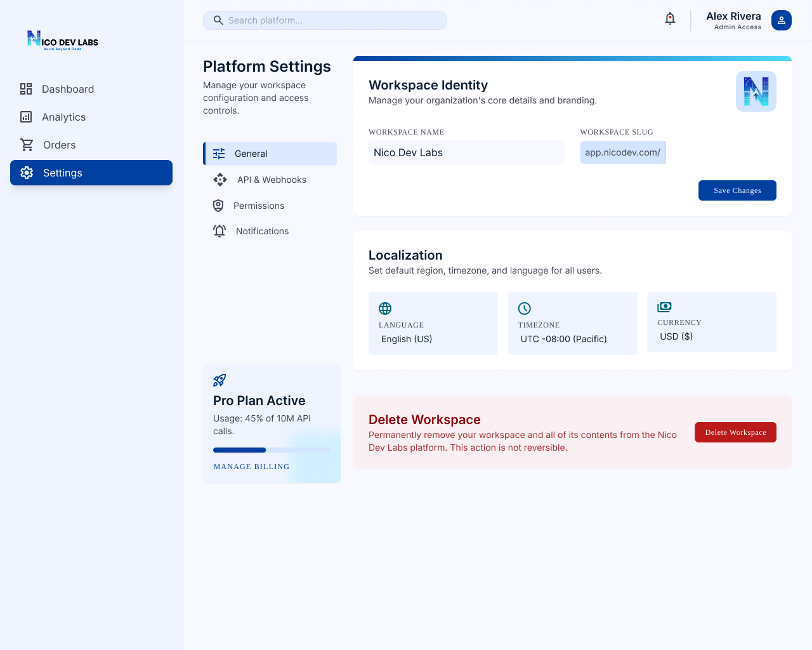The image size is (812, 650).
Task: Click the Orders shopping cart icon
Action: click(x=27, y=145)
